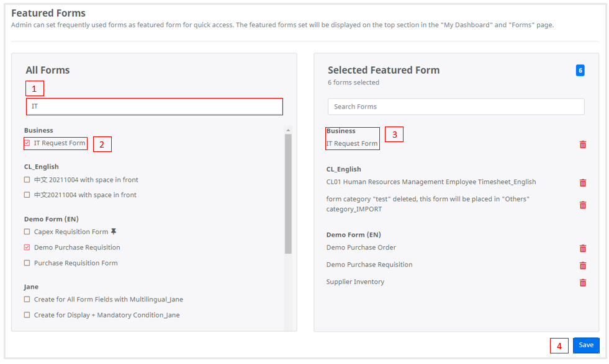Click the Selected Featured Form panel title
The width and height of the screenshot is (609, 364).
pos(384,70)
